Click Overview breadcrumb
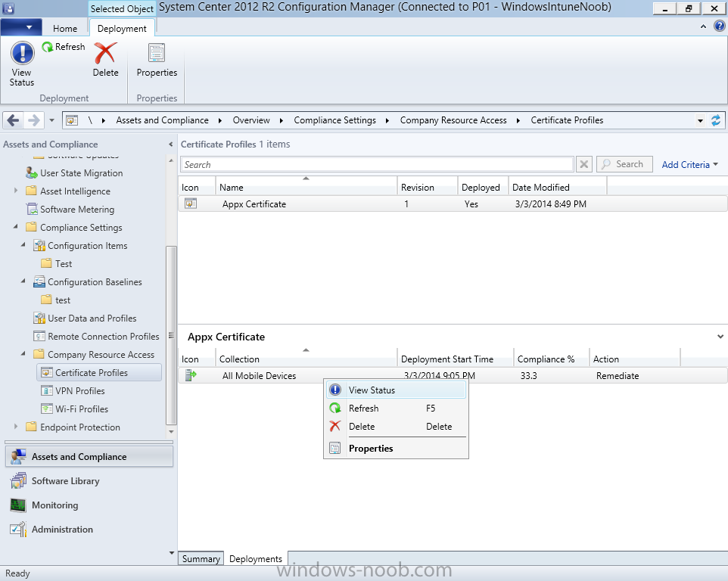The width and height of the screenshot is (728, 581). tap(251, 120)
